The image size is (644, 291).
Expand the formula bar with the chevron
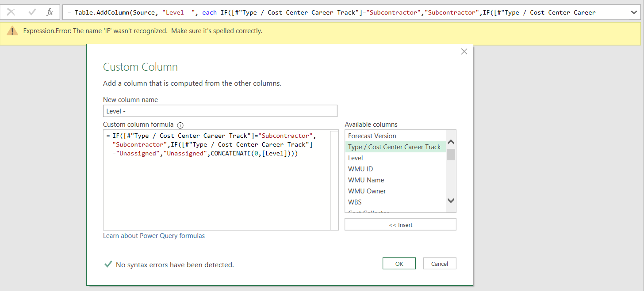pyautogui.click(x=634, y=13)
